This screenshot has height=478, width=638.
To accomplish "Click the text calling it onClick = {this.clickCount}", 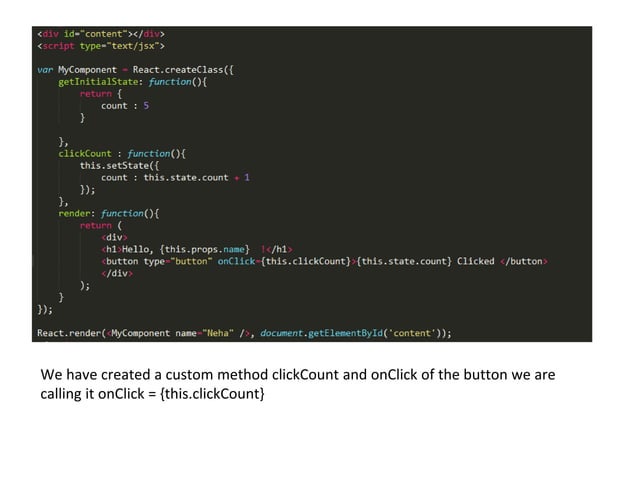I will (x=153, y=394).
